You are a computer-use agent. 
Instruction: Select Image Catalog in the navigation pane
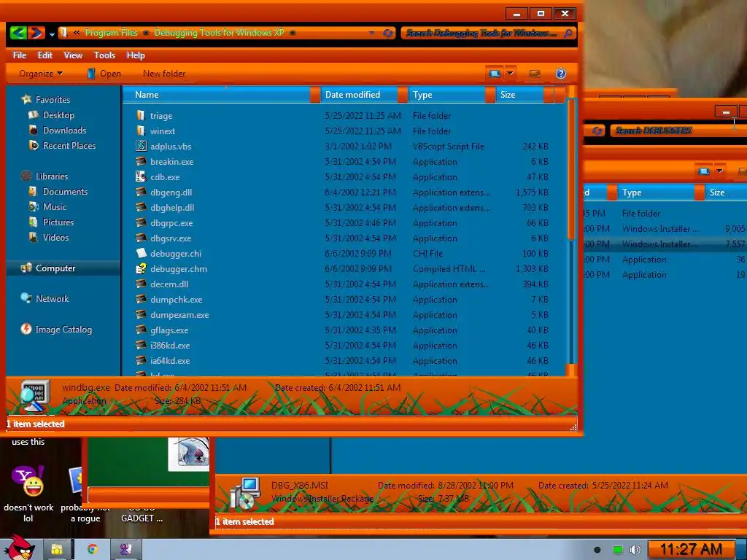(x=63, y=329)
